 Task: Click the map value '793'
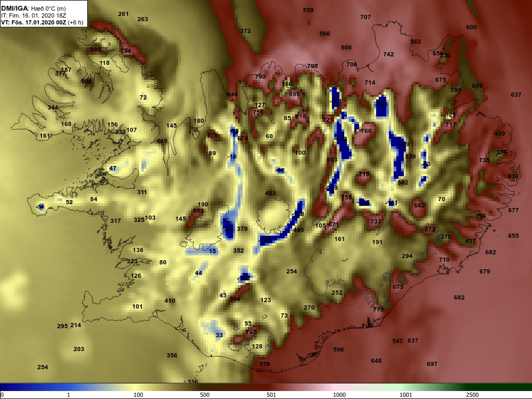pos(260,77)
